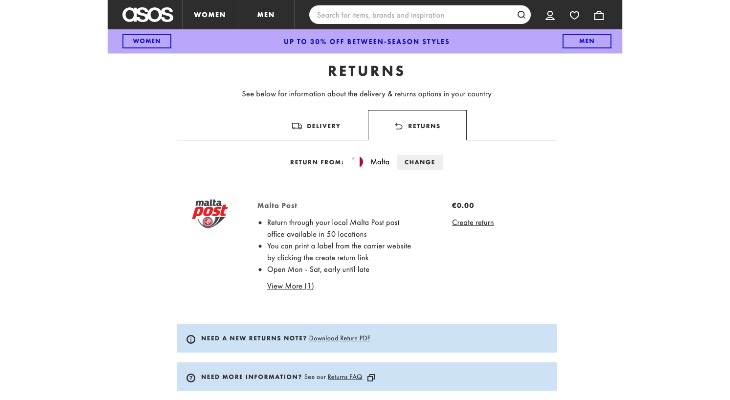
Task: Open the Women menu in header
Action: pyautogui.click(x=210, y=15)
